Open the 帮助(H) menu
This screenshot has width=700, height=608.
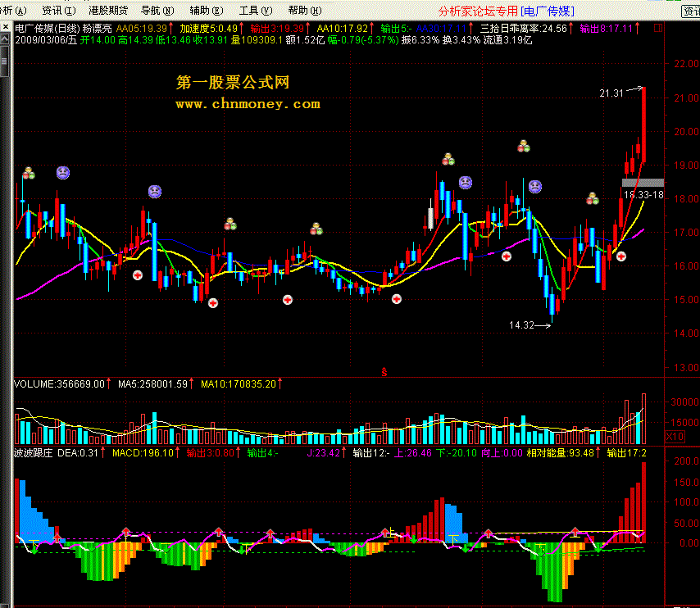pos(304,11)
